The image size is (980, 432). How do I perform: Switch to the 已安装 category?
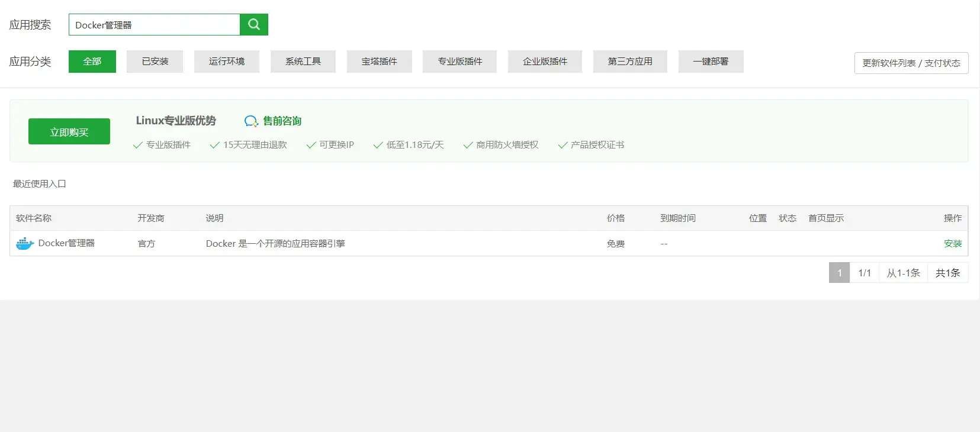click(155, 62)
